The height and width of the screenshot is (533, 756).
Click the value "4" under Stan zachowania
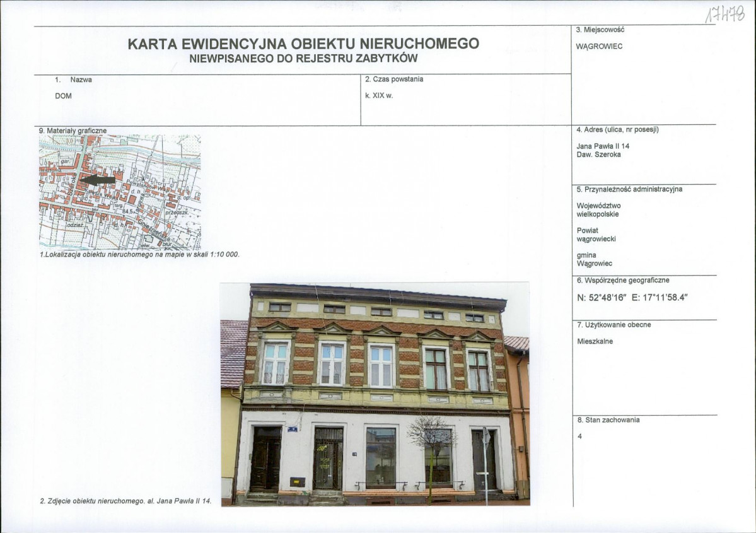tap(579, 436)
